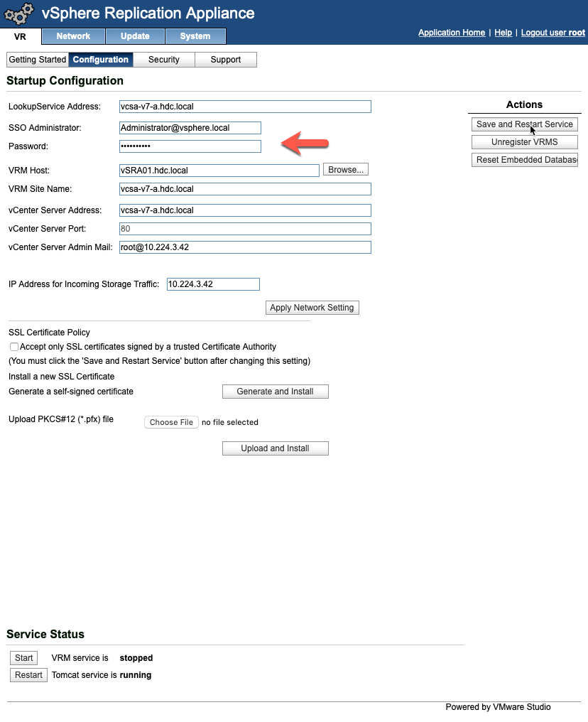Screen dimensions: 588x722
Task: Open the Network main tab
Action: tap(74, 36)
